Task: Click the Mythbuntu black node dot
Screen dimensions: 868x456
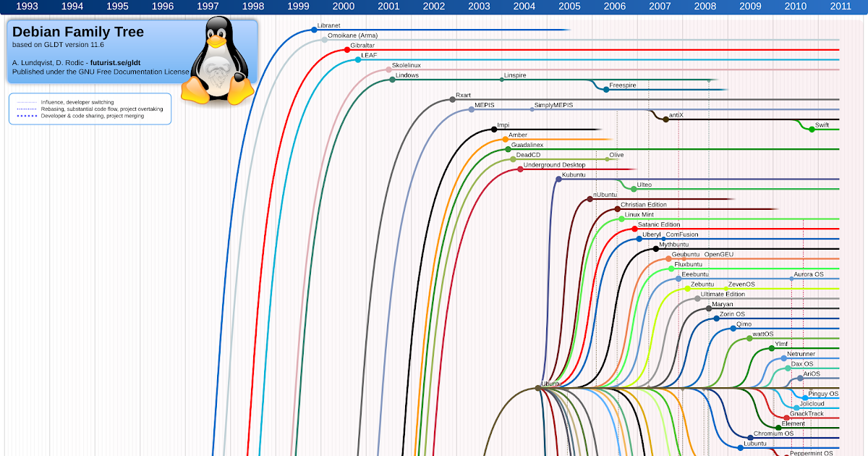Action: point(655,248)
